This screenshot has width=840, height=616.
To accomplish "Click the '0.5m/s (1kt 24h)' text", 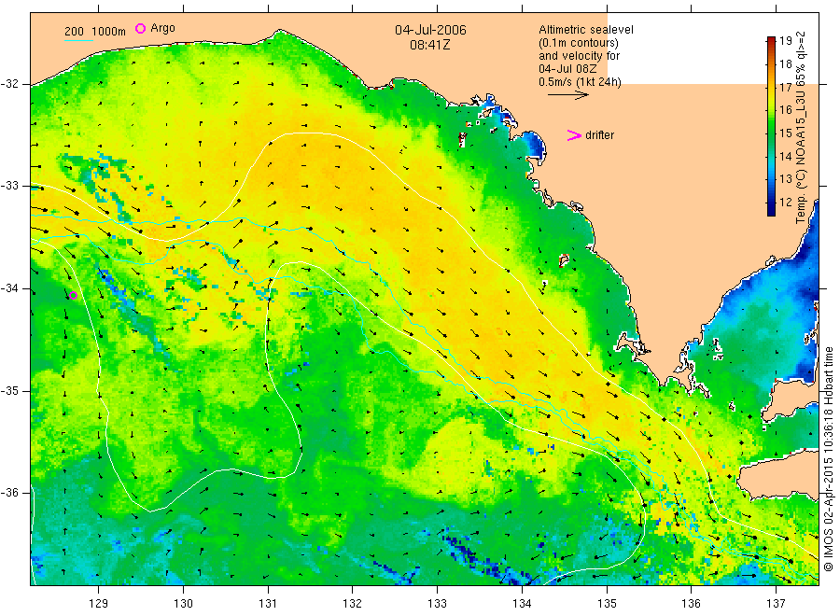I will tap(581, 82).
